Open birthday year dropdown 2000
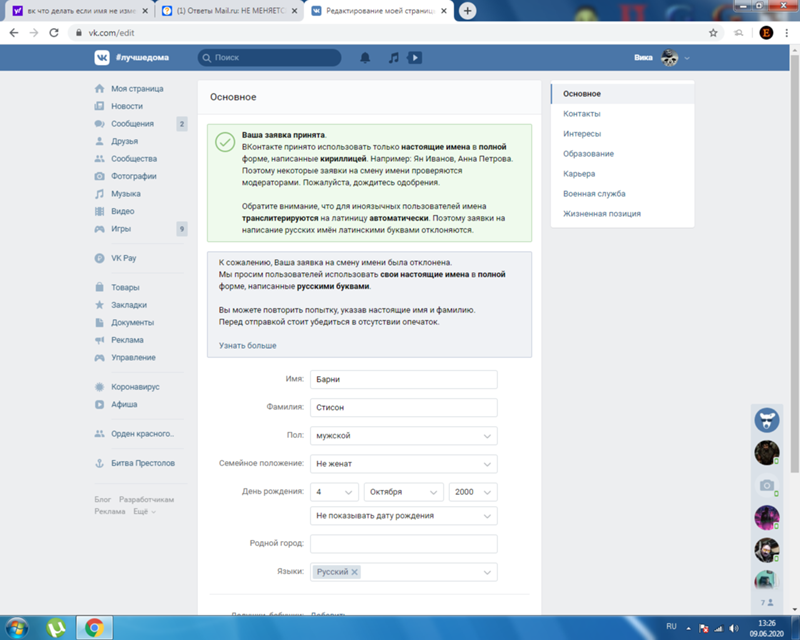This screenshot has height=640, width=800. [473, 492]
